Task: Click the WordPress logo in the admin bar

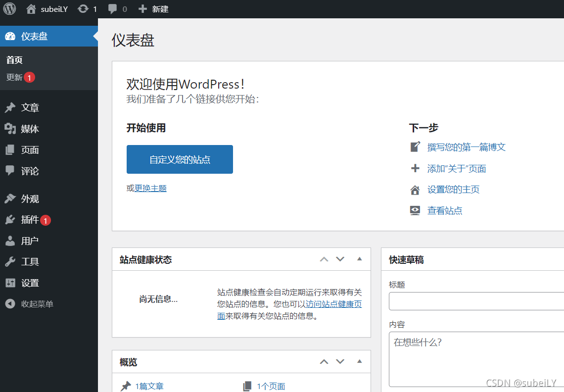Action: [x=9, y=8]
